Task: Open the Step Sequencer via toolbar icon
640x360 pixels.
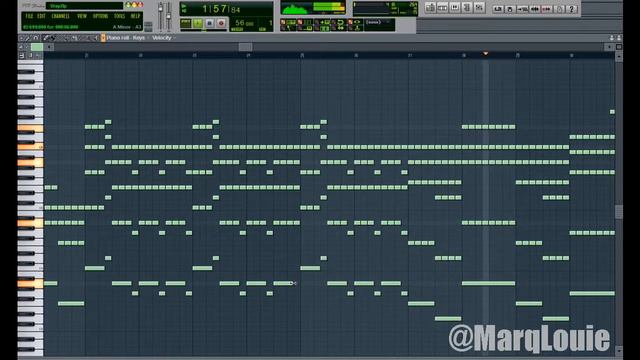Action: pos(442,8)
